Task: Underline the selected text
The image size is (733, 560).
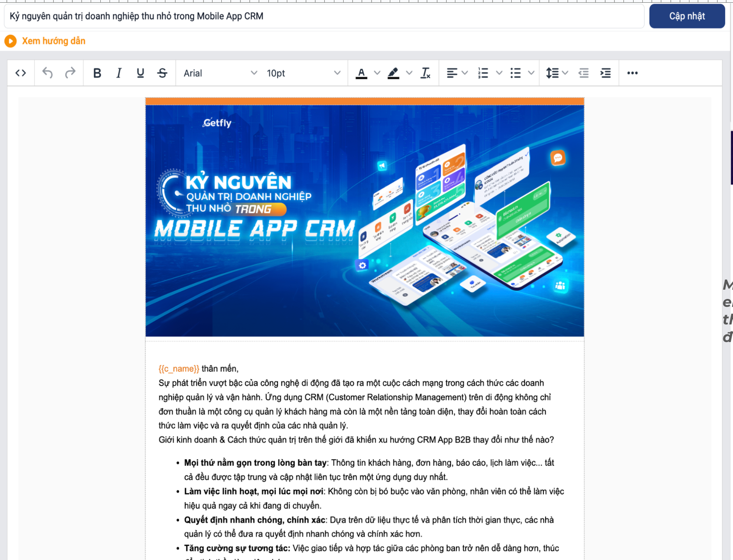Action: point(140,73)
